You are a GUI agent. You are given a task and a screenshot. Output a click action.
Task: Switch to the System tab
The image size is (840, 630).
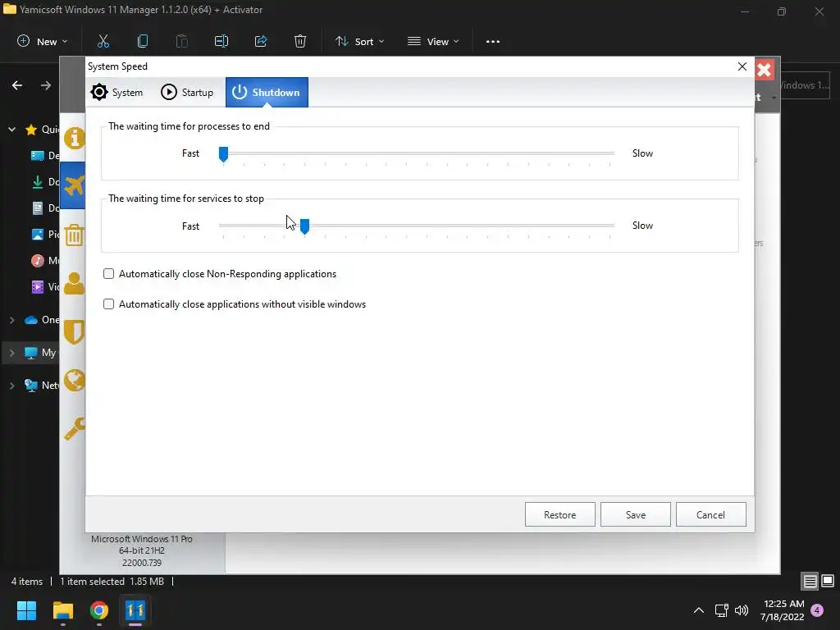(116, 92)
